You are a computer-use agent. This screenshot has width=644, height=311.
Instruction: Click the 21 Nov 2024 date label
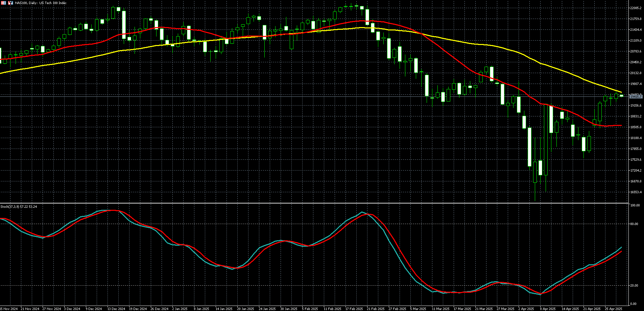point(30,309)
